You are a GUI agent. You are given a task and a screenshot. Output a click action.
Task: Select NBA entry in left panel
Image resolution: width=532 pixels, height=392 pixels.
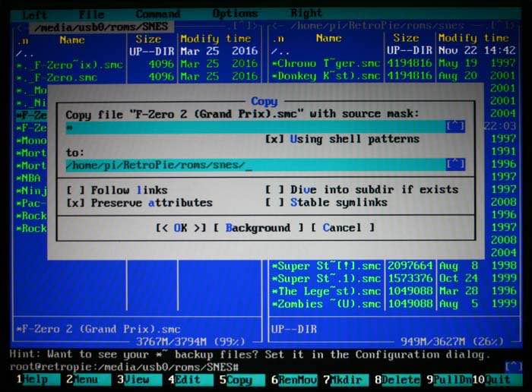tap(31, 178)
